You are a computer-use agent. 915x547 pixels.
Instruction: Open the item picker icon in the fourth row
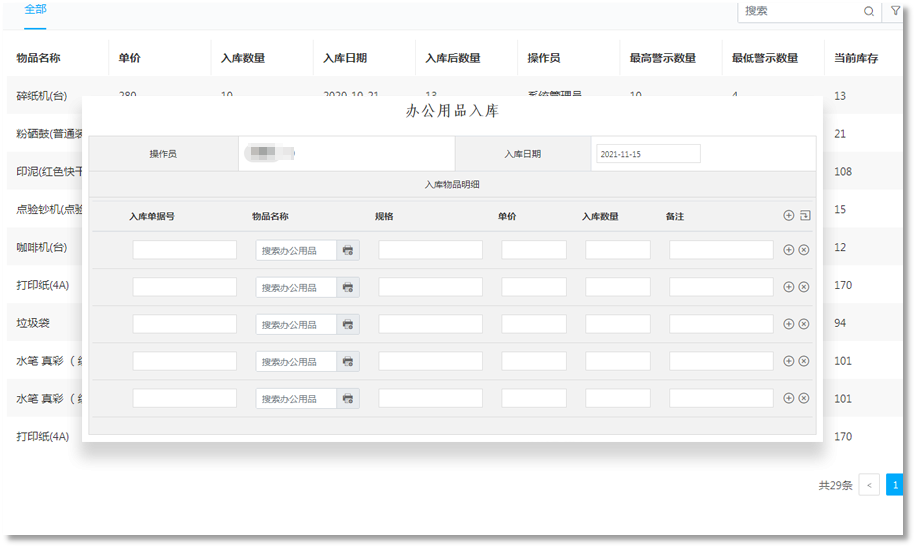[x=348, y=361]
